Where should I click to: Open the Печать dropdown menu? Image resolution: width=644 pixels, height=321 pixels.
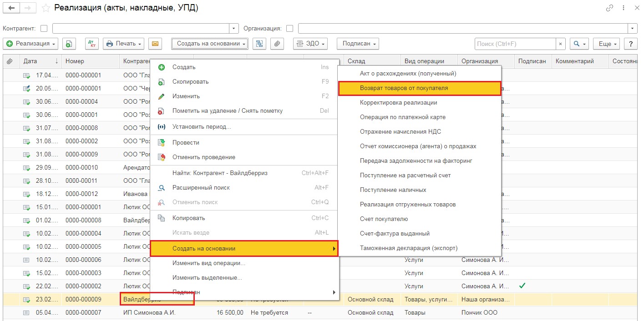[x=124, y=44]
